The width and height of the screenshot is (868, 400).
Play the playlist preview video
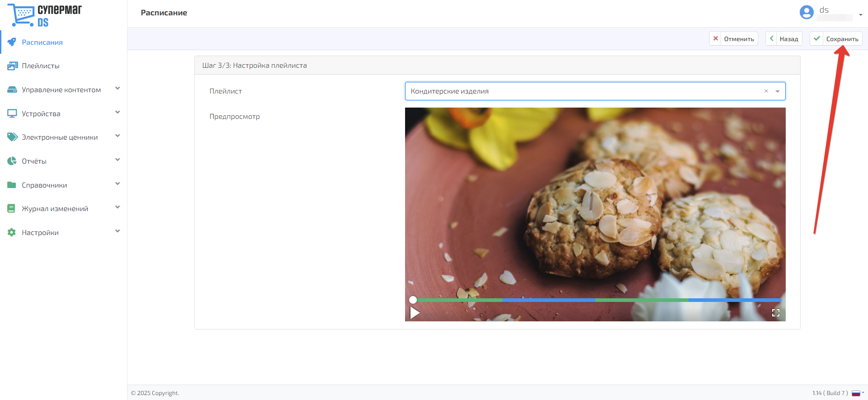pyautogui.click(x=415, y=313)
